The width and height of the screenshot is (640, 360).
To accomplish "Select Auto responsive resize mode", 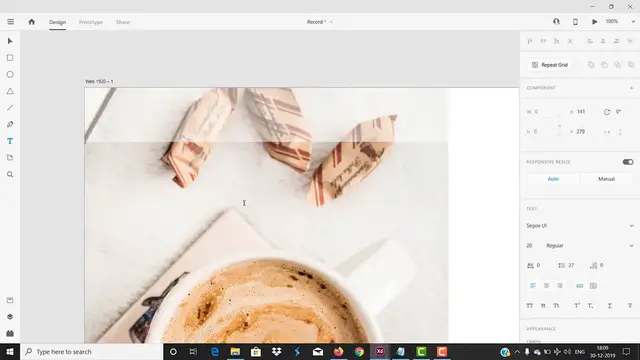I will point(553,179).
